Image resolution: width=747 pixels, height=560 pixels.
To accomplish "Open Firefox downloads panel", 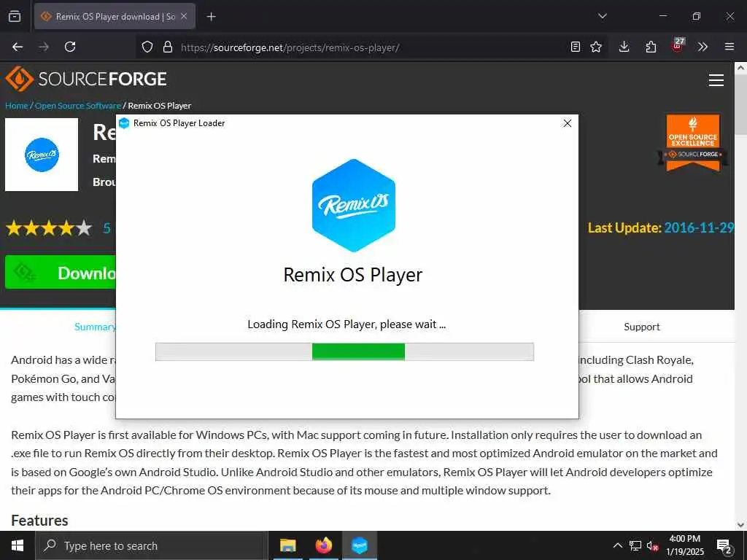I will [x=624, y=47].
